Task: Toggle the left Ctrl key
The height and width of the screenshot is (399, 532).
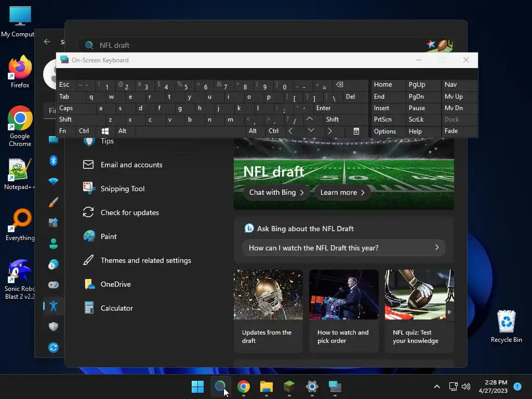Action: (x=86, y=131)
